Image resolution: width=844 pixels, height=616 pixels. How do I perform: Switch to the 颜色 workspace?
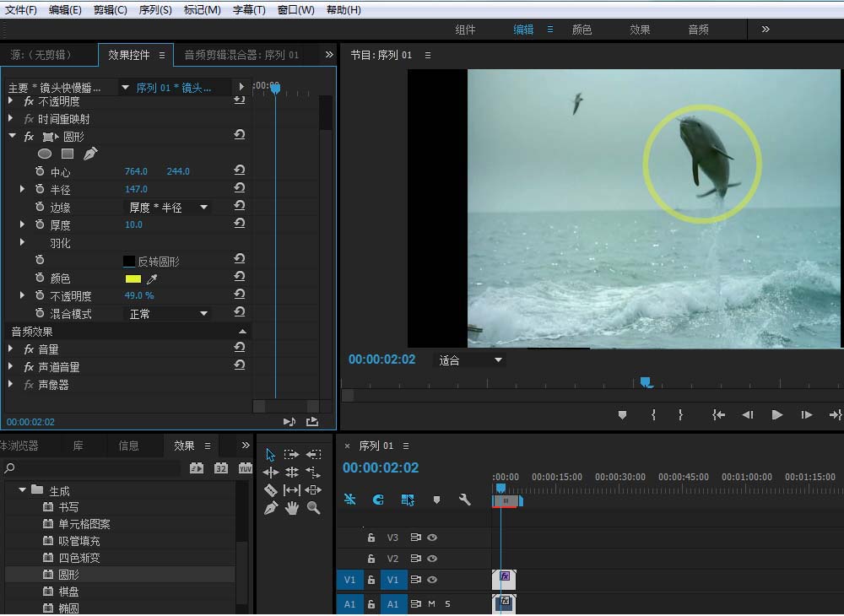tap(582, 30)
